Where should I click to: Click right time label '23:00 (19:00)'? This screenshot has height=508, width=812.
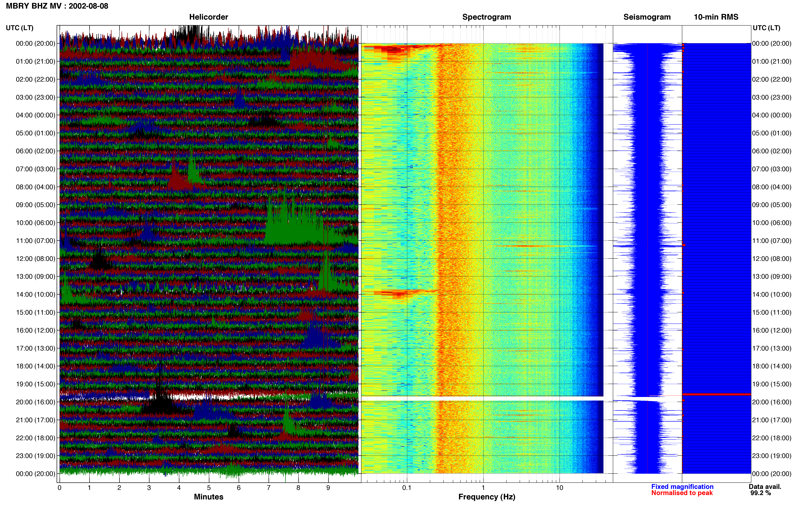pos(772,456)
